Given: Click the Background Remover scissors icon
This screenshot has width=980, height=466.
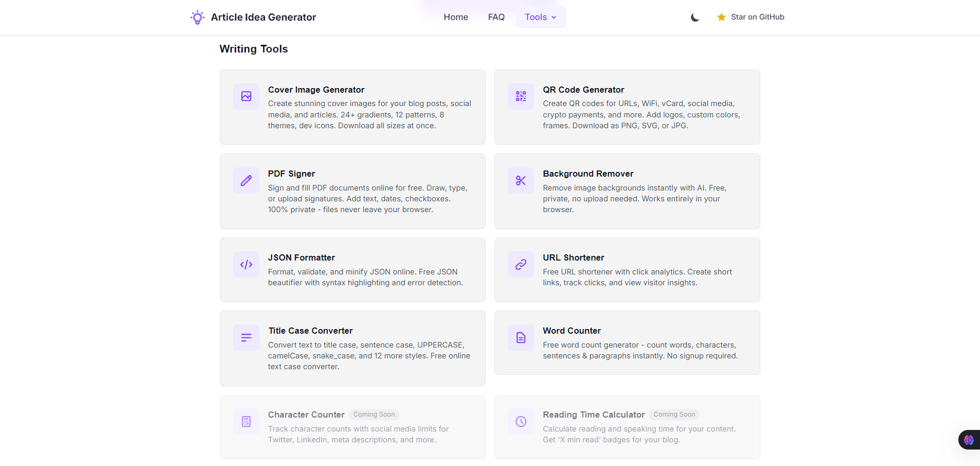Looking at the screenshot, I should pyautogui.click(x=520, y=180).
